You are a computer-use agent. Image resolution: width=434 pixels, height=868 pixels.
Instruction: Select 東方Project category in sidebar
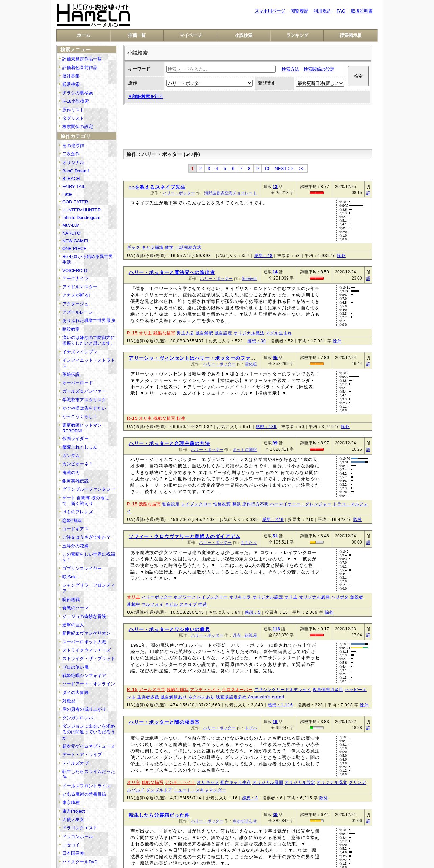(73, 811)
